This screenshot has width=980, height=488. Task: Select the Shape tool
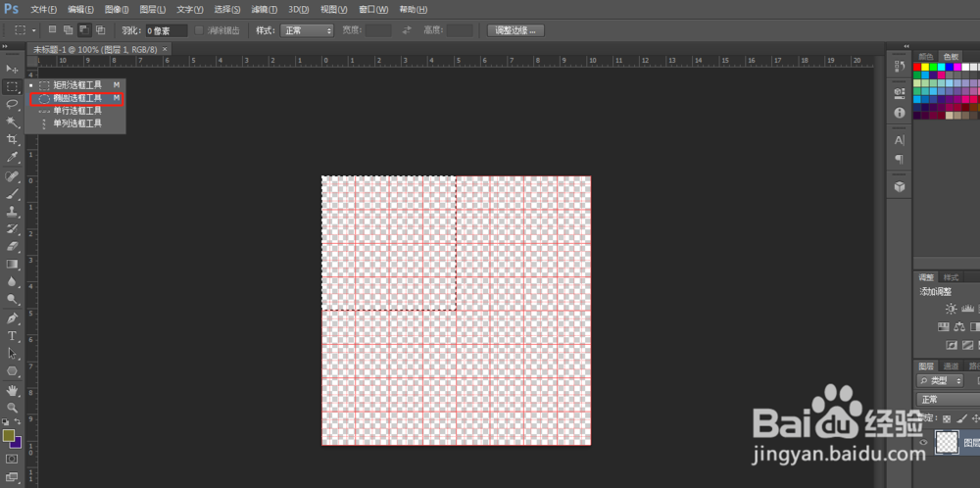(12, 371)
